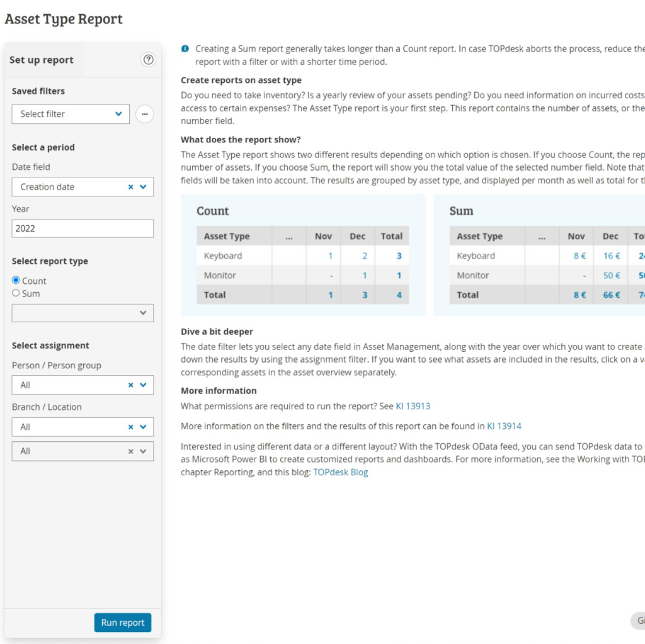645x644 pixels.
Task: Follow the TOPdesk Blog link
Action: coord(340,472)
